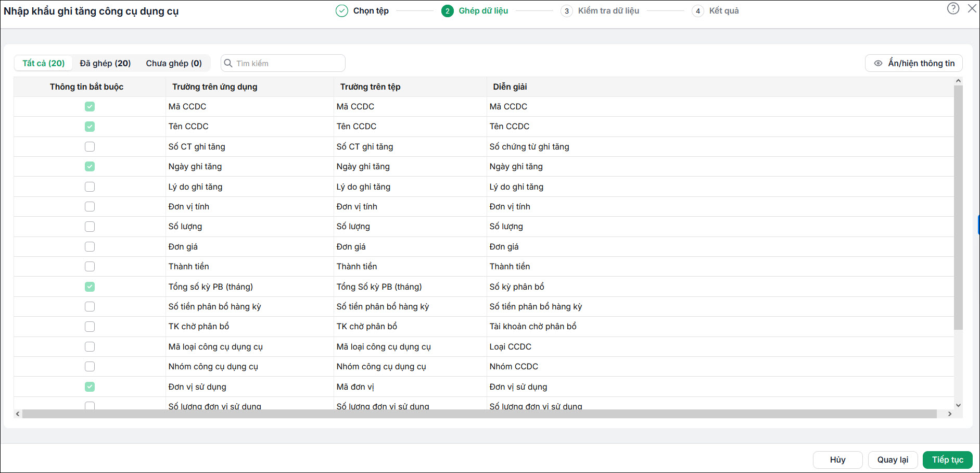Click the Diễn giải column header

[720, 86]
